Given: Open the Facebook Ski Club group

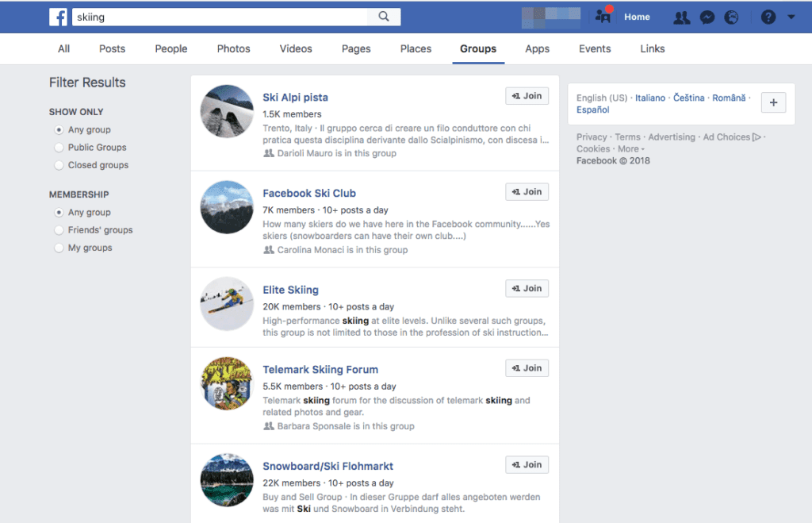Looking at the screenshot, I should (x=309, y=193).
